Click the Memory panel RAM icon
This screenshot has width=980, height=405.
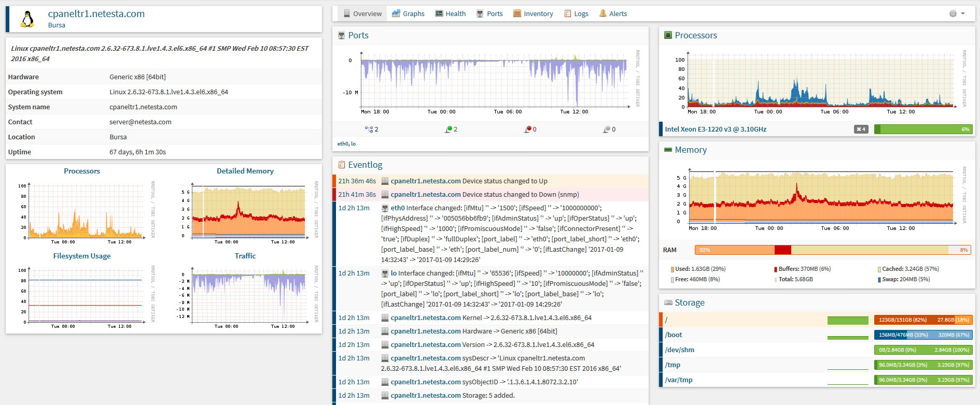pos(668,150)
